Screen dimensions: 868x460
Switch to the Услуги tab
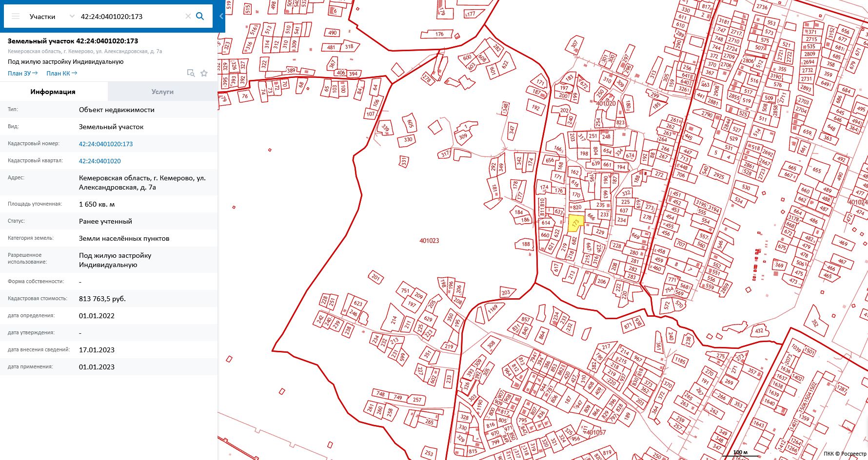click(162, 92)
